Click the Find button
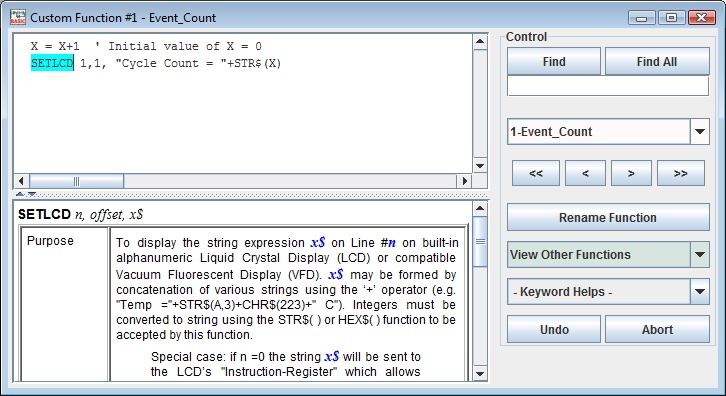The height and width of the screenshot is (396, 726). (x=554, y=62)
